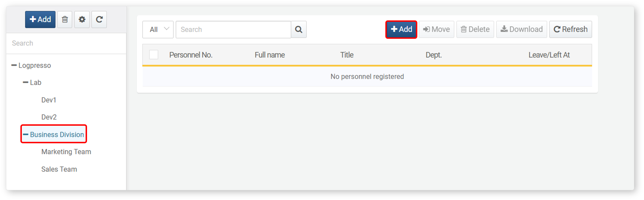Collapse the Business Division node
Viewport: 644px width, 200px height.
coord(26,134)
